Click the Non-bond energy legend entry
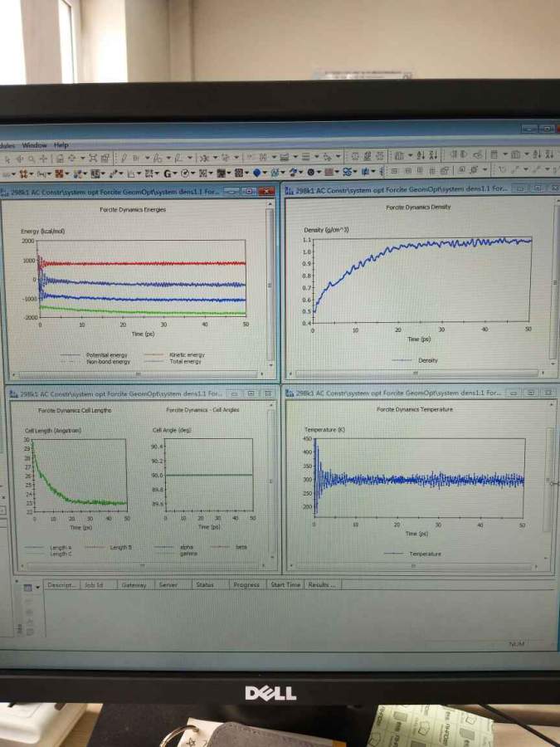This screenshot has width=560, height=747. pos(95,362)
